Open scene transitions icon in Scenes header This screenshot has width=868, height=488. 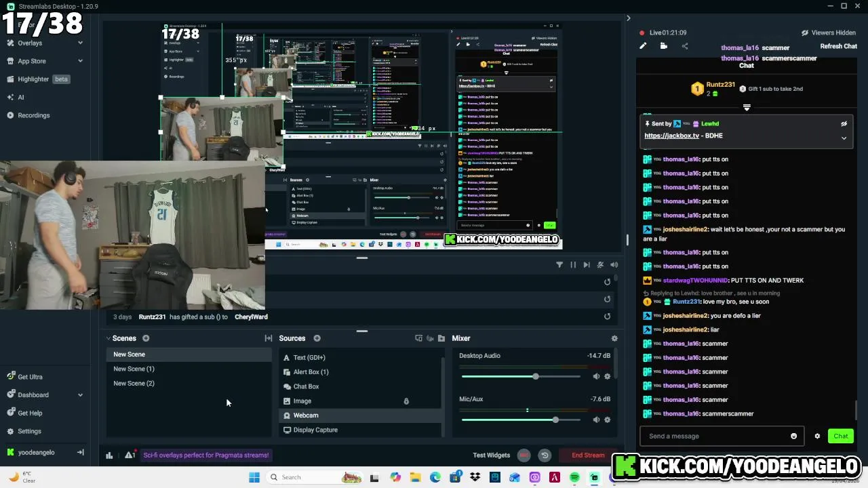click(x=269, y=338)
